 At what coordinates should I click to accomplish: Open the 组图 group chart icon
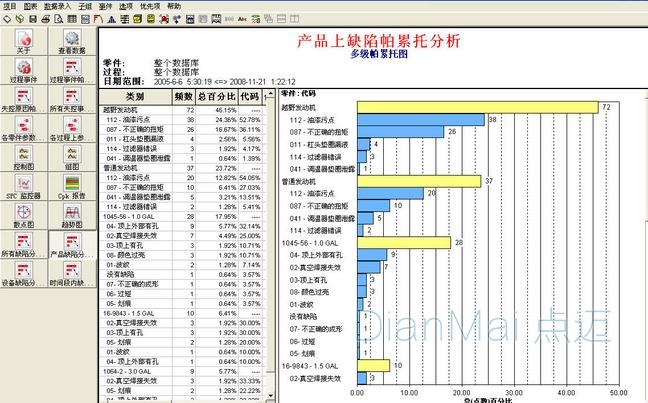coord(72,157)
